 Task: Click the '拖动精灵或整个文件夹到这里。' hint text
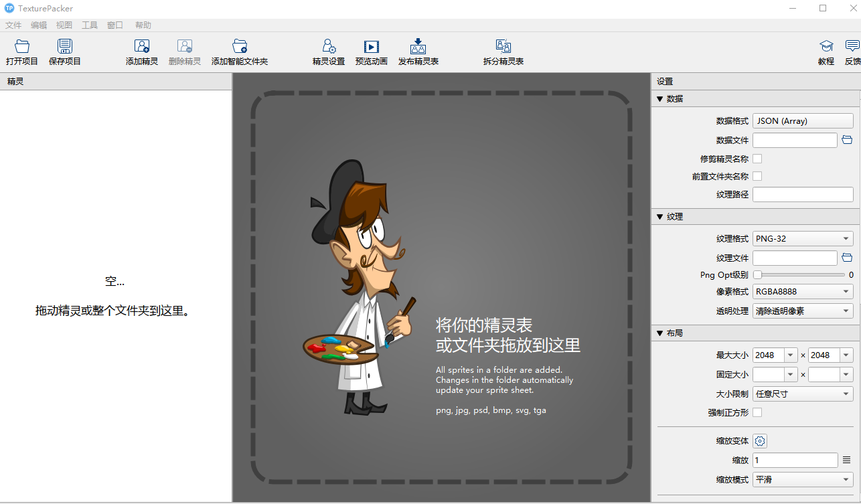click(x=112, y=311)
